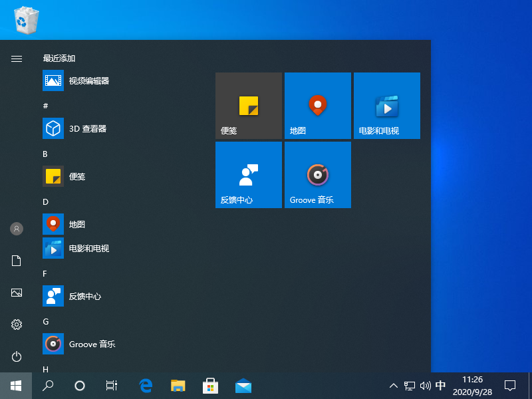
Task: Open the 电影和电视 tile
Action: (386, 105)
